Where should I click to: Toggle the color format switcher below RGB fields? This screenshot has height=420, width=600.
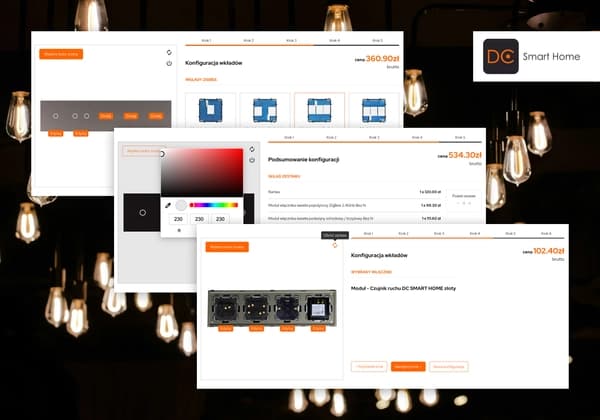(x=179, y=230)
